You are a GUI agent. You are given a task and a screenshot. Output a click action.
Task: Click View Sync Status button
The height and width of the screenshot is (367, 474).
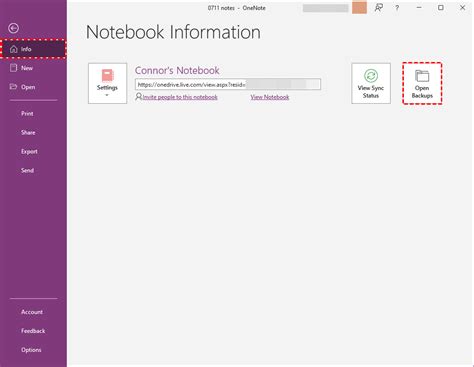coord(371,83)
